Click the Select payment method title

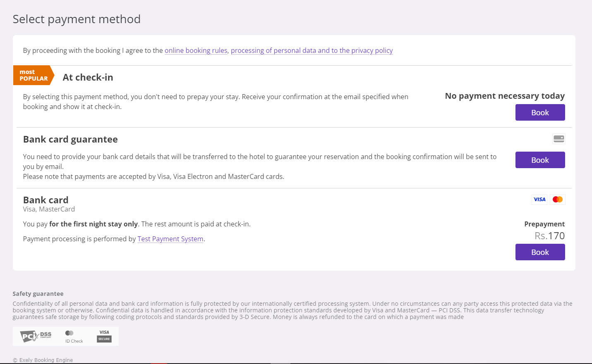pos(77,19)
